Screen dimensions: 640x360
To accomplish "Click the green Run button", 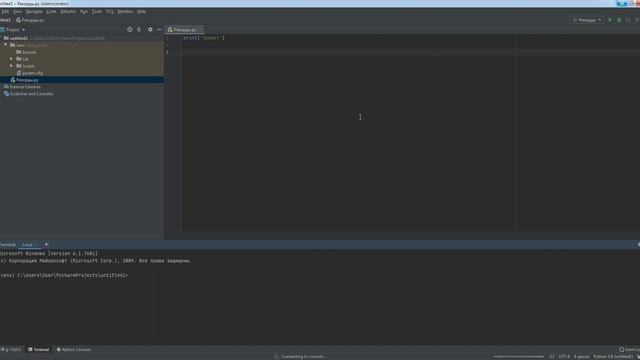I will pos(610,20).
